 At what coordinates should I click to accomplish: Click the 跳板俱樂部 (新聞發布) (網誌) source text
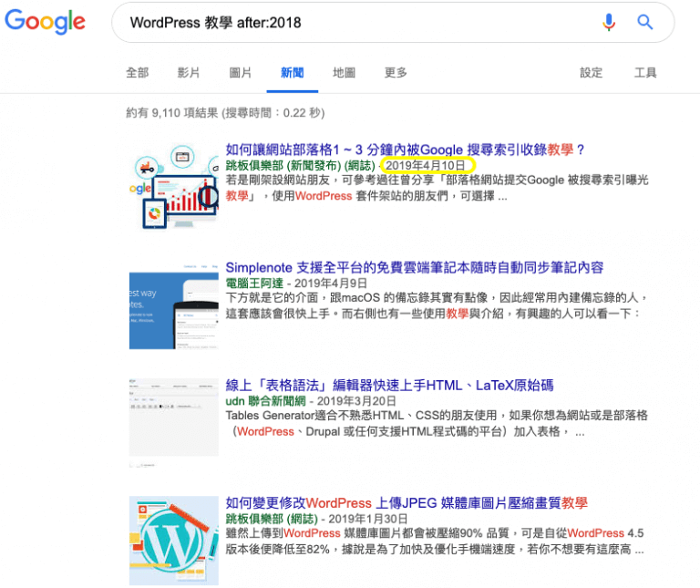pos(300,166)
